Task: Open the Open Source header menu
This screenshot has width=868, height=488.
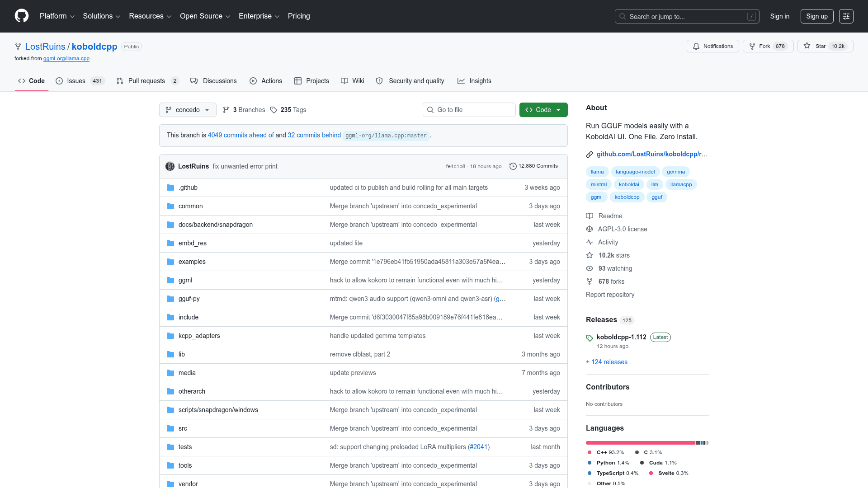Action: coord(205,16)
